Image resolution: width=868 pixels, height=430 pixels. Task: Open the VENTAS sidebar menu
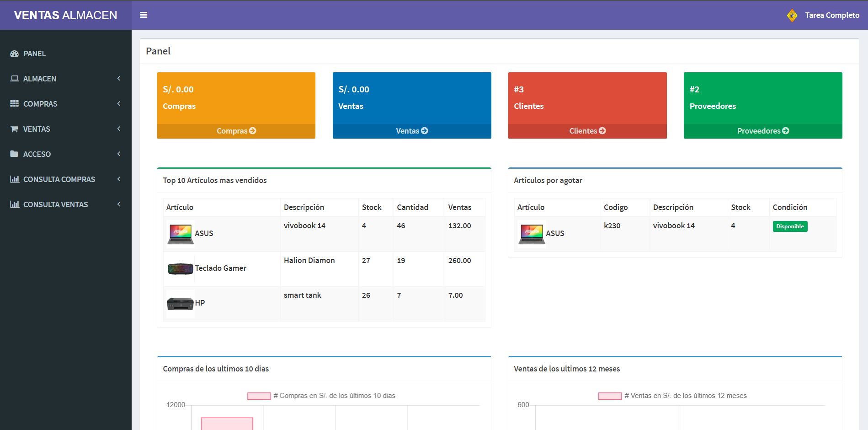(x=66, y=129)
